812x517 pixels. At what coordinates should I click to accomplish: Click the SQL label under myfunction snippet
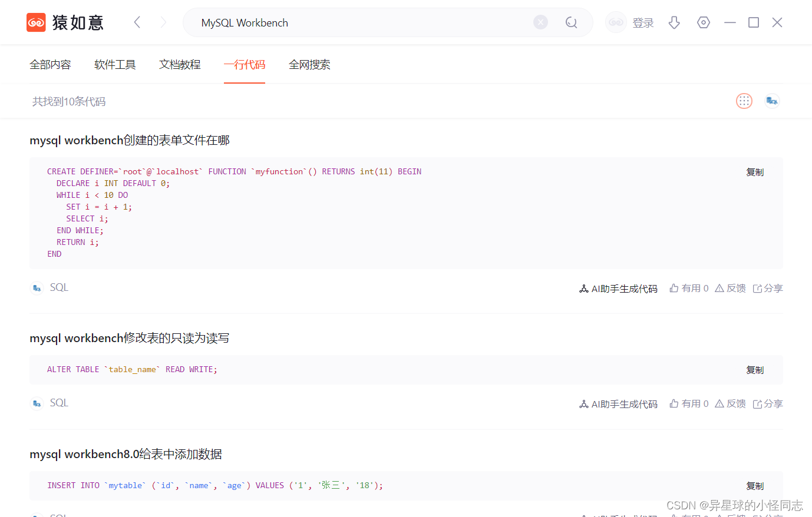click(x=59, y=287)
